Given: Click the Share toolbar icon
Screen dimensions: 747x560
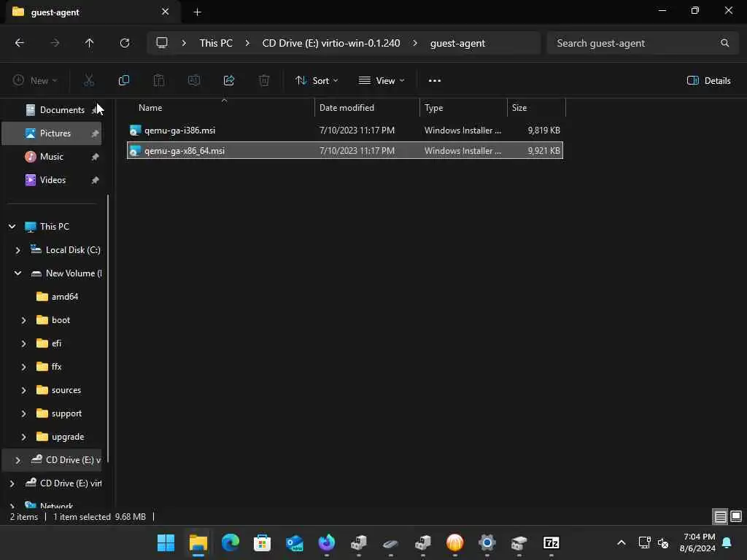Looking at the screenshot, I should pyautogui.click(x=229, y=80).
